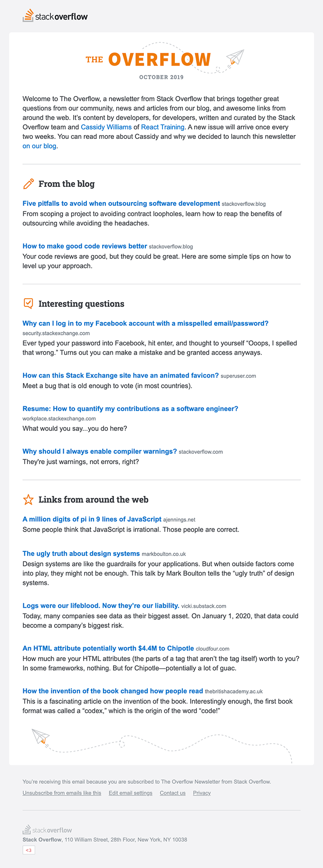
Task: Click the bottom paper airplane illustration
Action: point(41,736)
